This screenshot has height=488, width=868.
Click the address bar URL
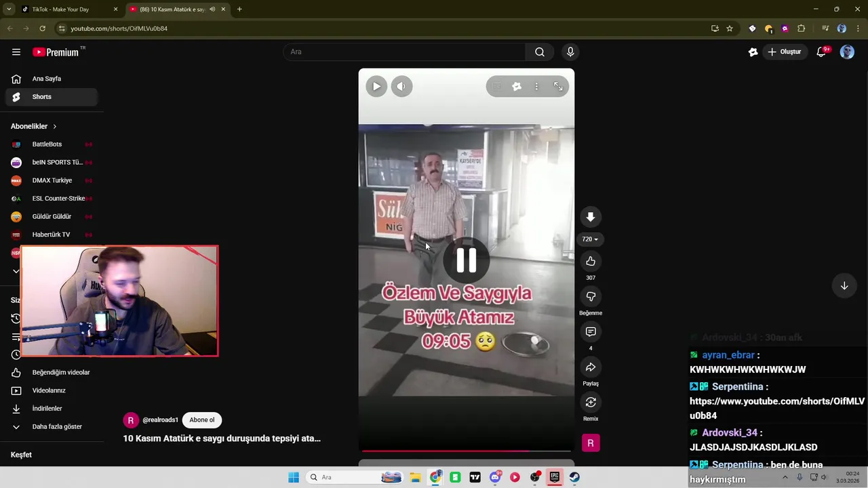pos(119,28)
